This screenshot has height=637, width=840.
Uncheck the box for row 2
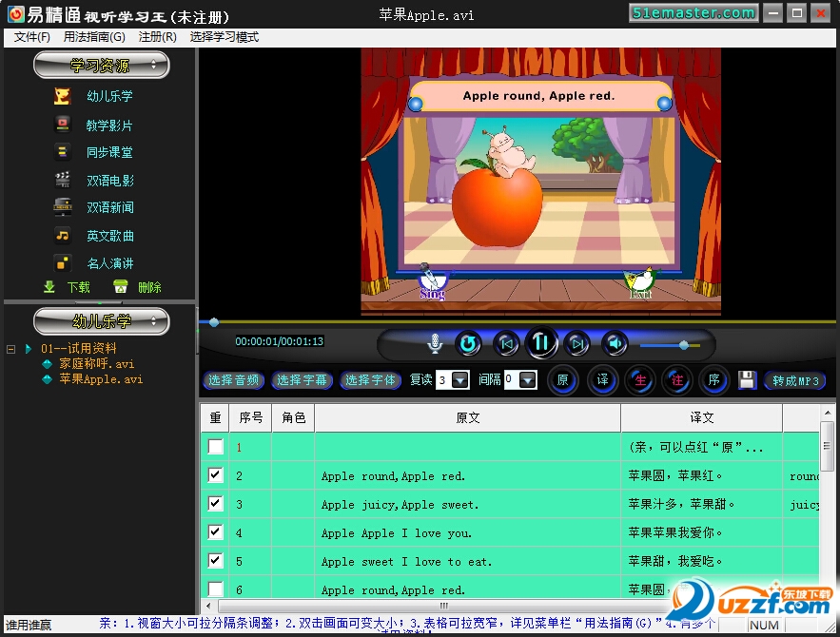(x=215, y=474)
